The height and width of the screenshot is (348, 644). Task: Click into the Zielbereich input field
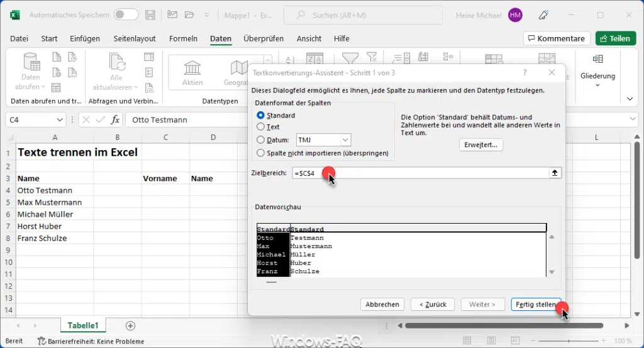[421, 173]
